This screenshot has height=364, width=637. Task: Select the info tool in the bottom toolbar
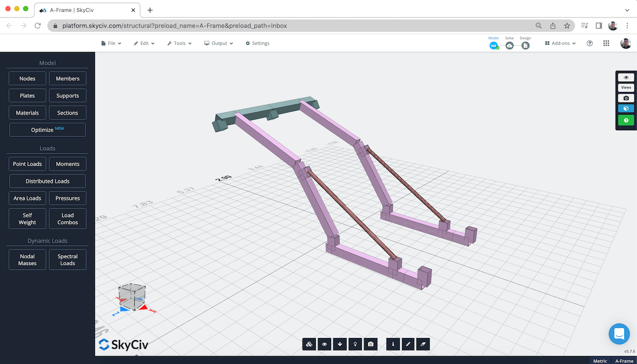tap(393, 344)
